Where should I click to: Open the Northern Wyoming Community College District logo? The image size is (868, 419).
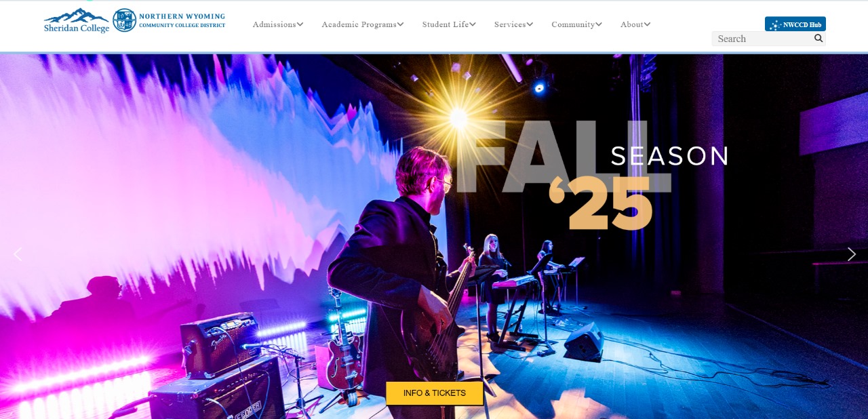click(169, 20)
